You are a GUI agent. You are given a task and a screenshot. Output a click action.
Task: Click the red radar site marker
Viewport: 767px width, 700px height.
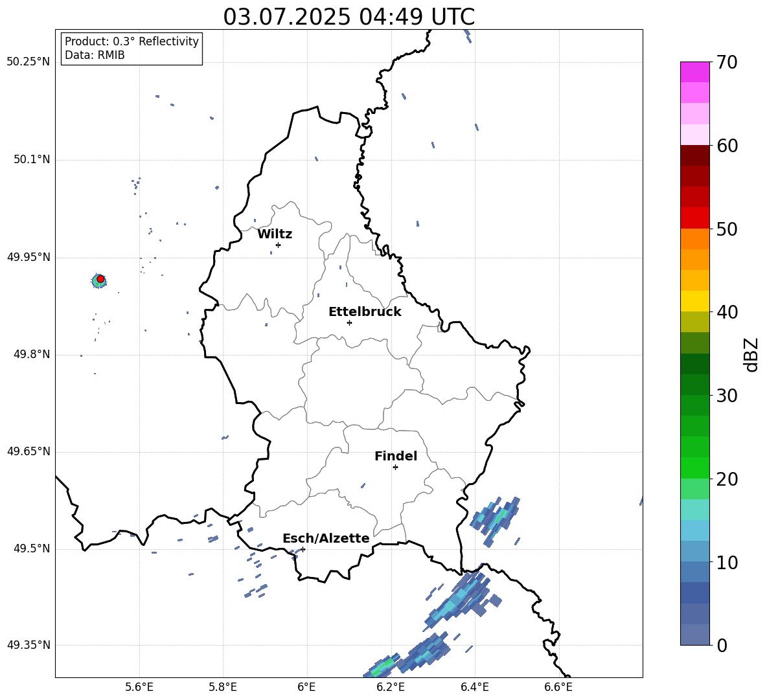(x=100, y=279)
